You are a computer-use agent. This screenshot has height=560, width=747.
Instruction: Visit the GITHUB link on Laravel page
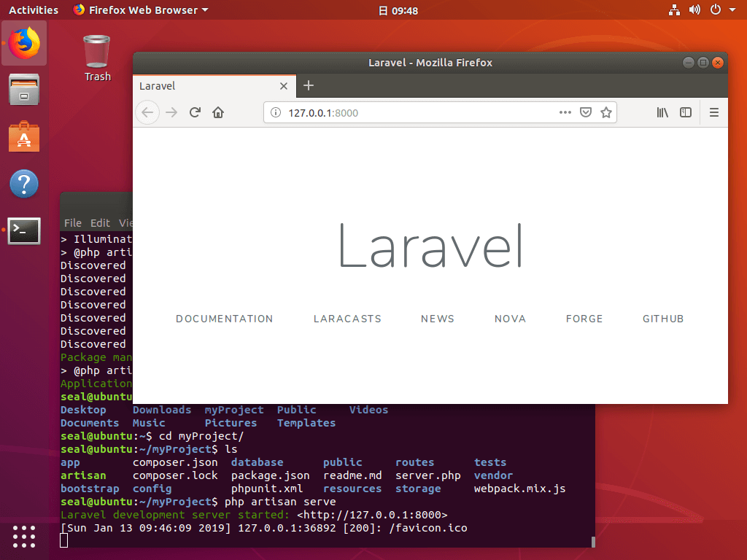point(662,319)
